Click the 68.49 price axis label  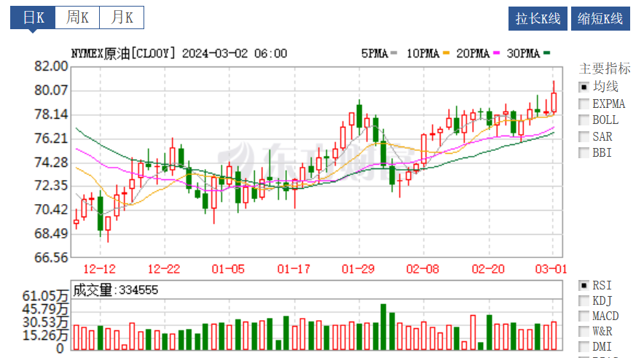tap(51, 233)
